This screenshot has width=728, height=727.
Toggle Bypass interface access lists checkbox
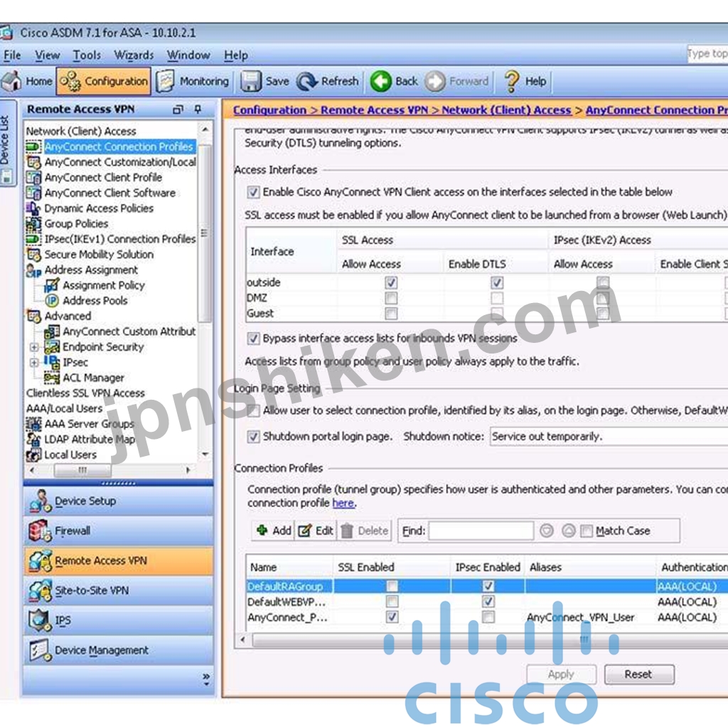tap(253, 338)
